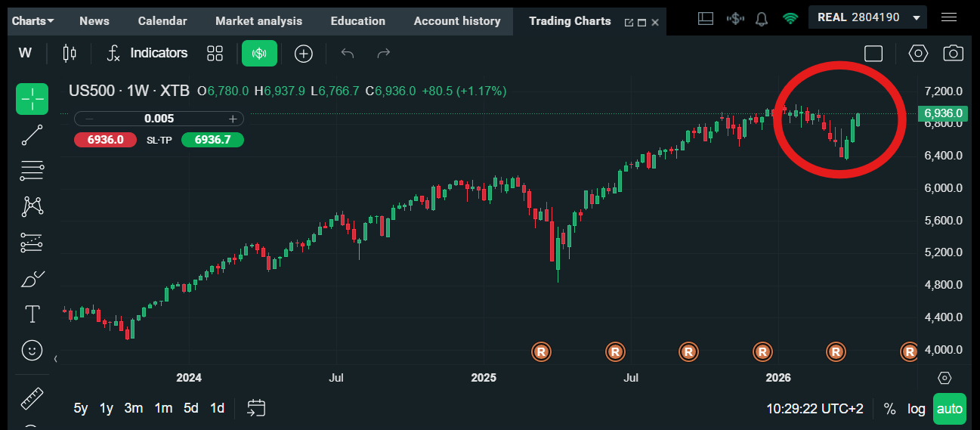Toggle logarithmic scale with log
The height and width of the screenshot is (430, 980).
click(916, 409)
